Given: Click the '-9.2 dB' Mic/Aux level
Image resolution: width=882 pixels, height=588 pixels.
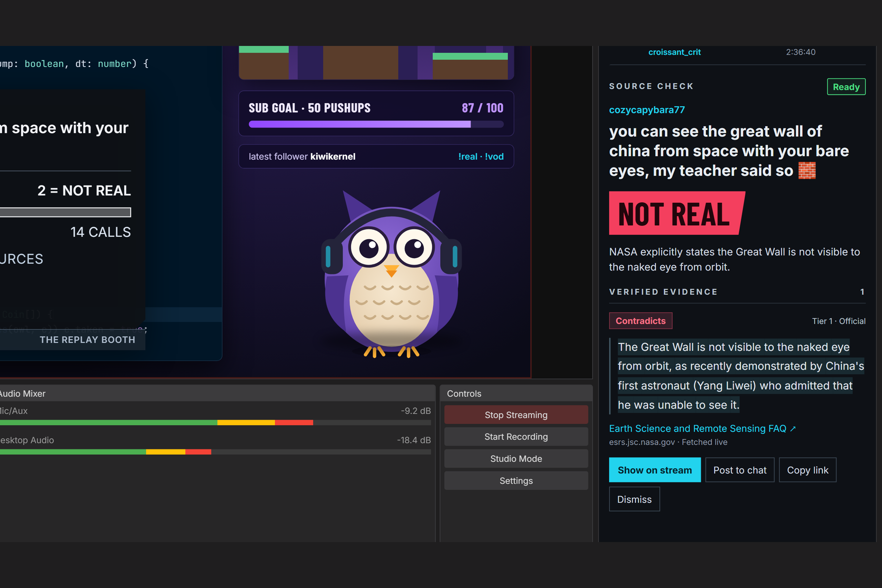Looking at the screenshot, I should 416,410.
